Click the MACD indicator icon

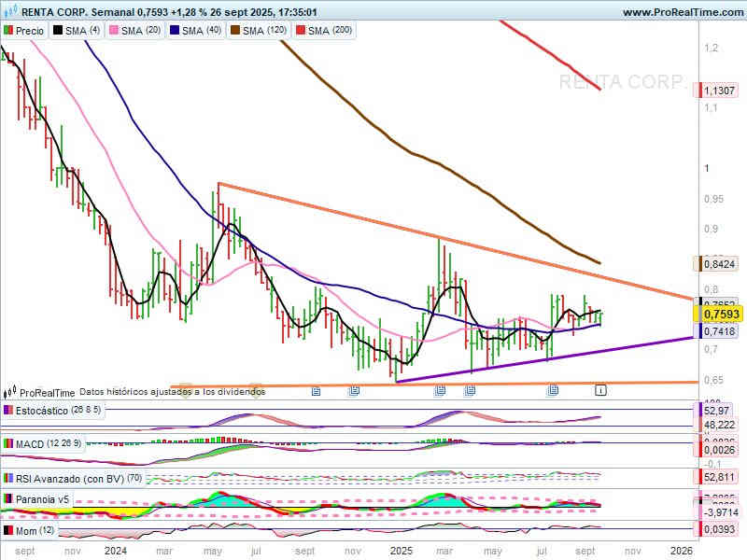(8, 444)
